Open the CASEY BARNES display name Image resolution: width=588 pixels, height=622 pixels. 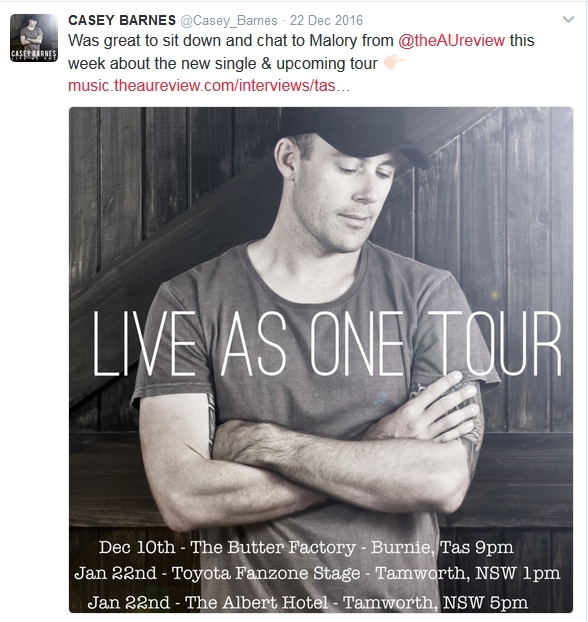click(x=122, y=20)
